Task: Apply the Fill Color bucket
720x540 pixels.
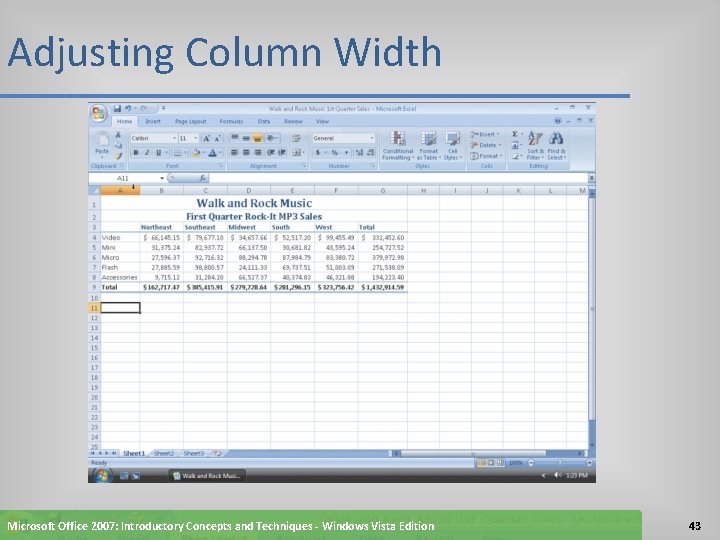Action: point(196,153)
